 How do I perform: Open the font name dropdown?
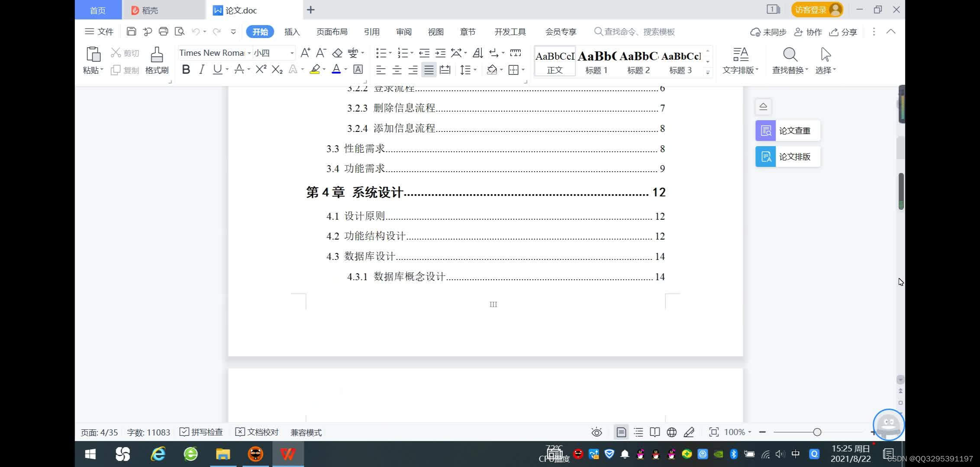pyautogui.click(x=249, y=53)
